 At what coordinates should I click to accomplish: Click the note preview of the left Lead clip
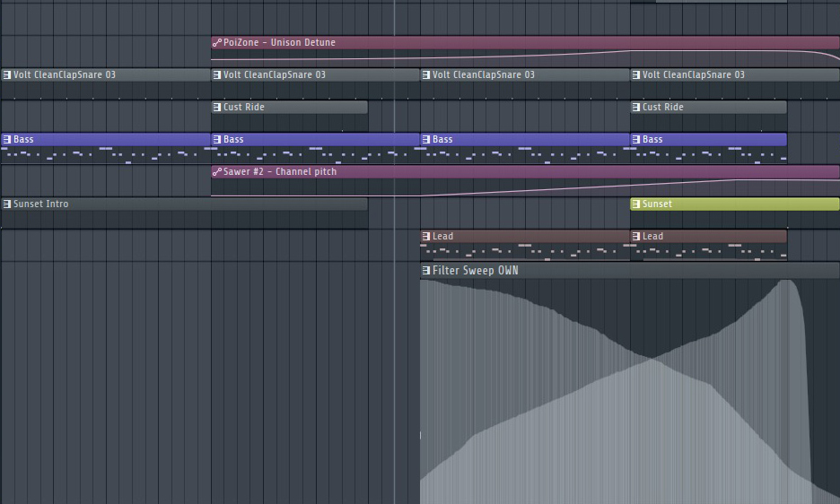[525, 251]
